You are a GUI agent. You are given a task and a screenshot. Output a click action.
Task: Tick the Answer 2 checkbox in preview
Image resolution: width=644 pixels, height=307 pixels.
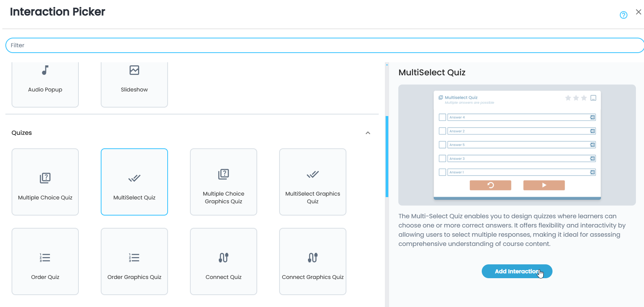pyautogui.click(x=442, y=131)
